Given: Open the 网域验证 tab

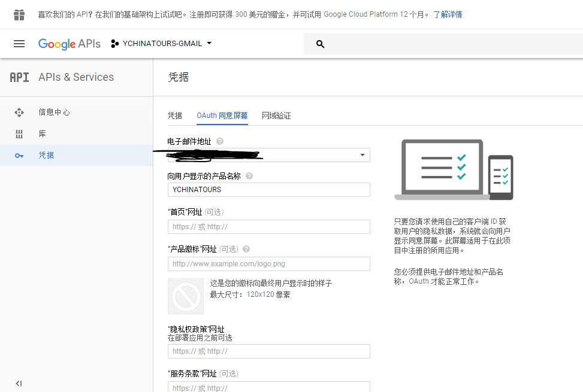Looking at the screenshot, I should coord(276,116).
